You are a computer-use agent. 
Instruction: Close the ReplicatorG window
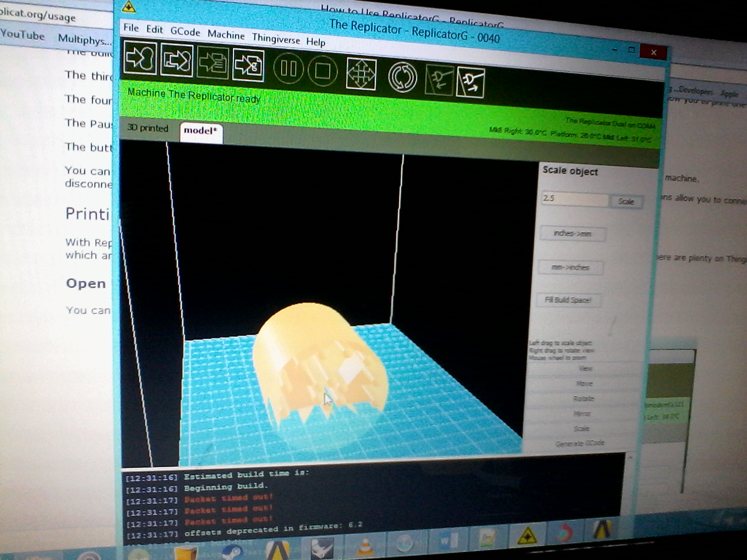click(654, 53)
